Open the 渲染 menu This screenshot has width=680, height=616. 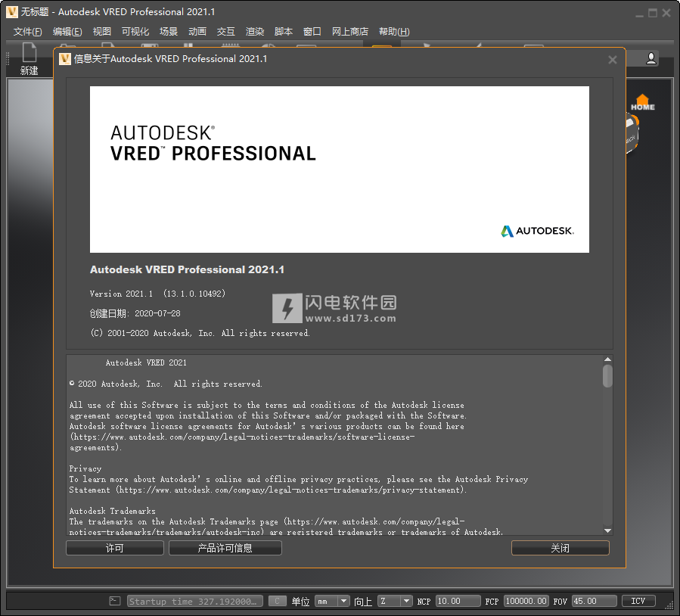255,32
